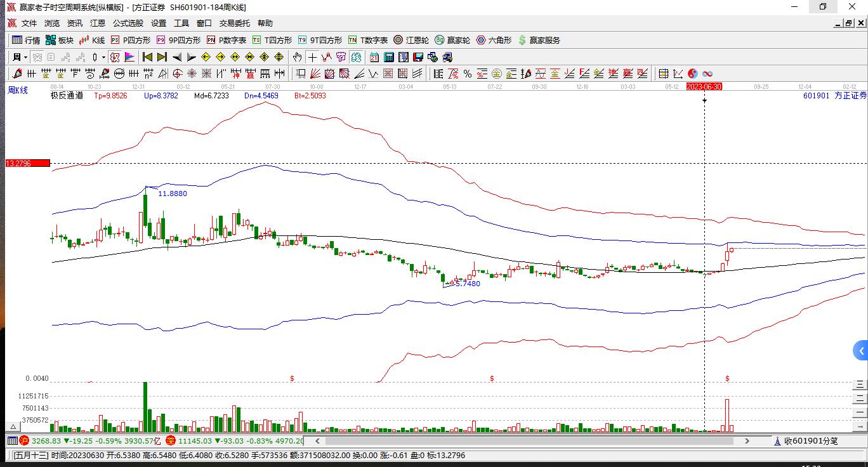Open the 江恩轮 Gann wheel
Screen dimensions: 868x467
[411, 40]
